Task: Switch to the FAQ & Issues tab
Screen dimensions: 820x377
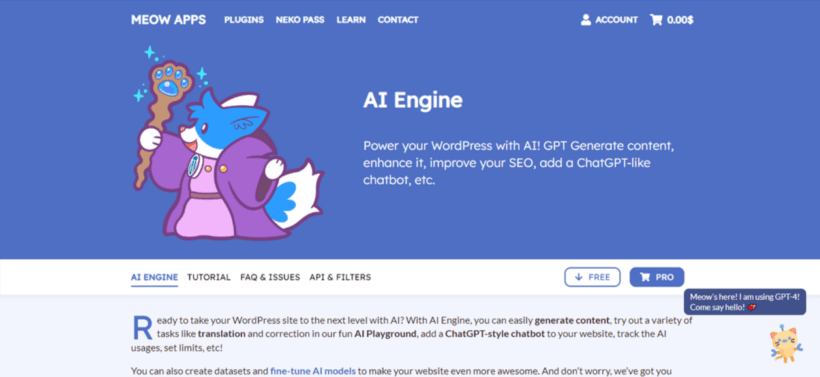Action: (270, 277)
